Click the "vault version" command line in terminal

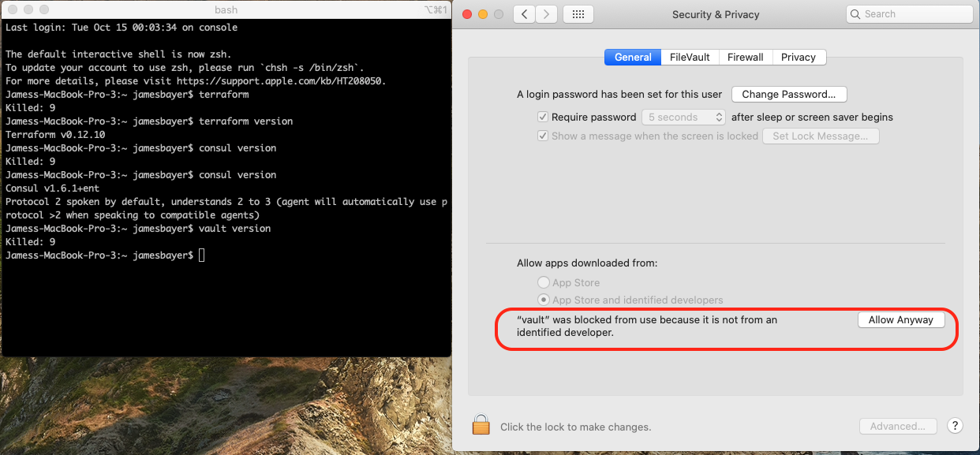click(x=138, y=229)
